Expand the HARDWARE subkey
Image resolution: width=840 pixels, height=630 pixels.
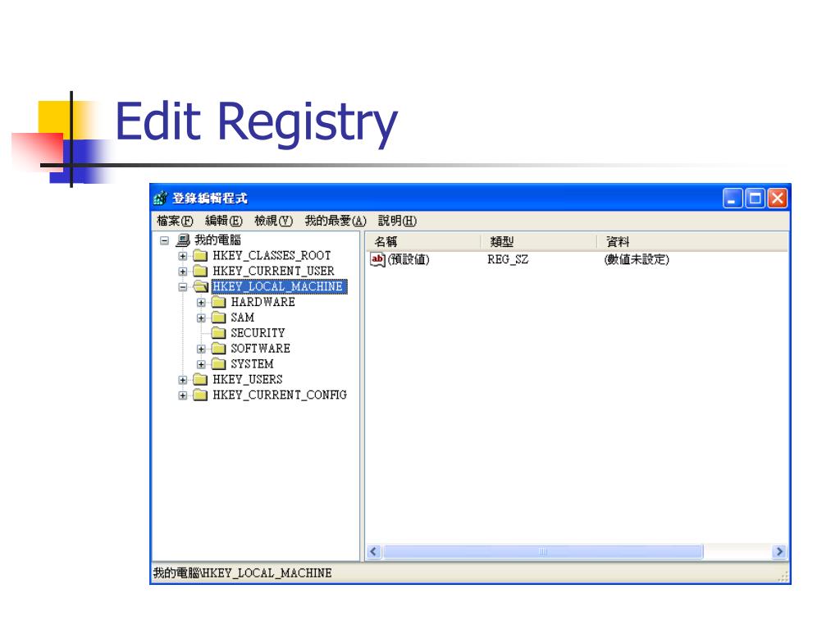201,303
